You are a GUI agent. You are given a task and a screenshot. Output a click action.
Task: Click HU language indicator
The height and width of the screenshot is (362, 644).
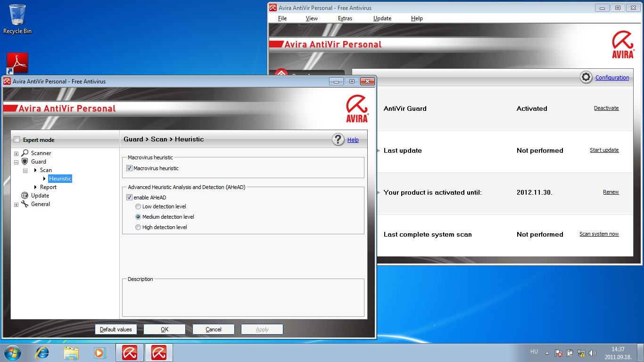534,352
